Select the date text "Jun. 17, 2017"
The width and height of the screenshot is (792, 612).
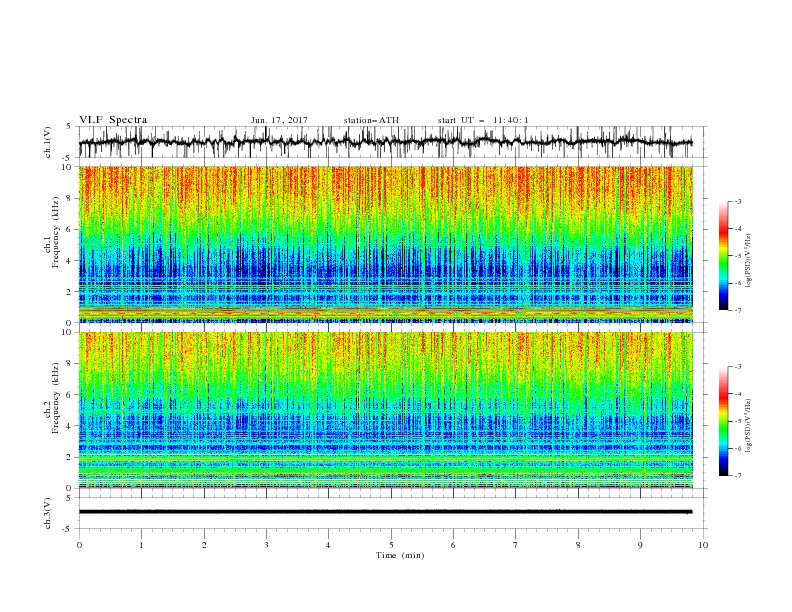[x=279, y=120]
